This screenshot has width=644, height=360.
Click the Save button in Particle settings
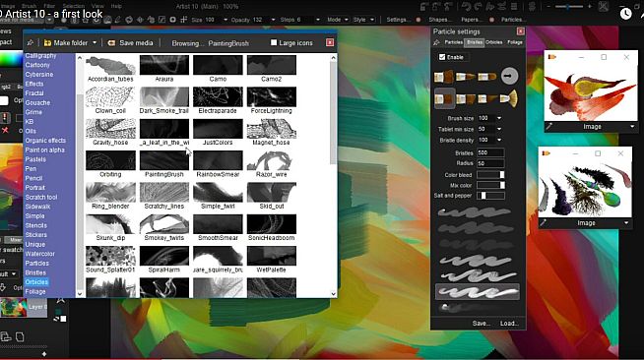coord(481,323)
